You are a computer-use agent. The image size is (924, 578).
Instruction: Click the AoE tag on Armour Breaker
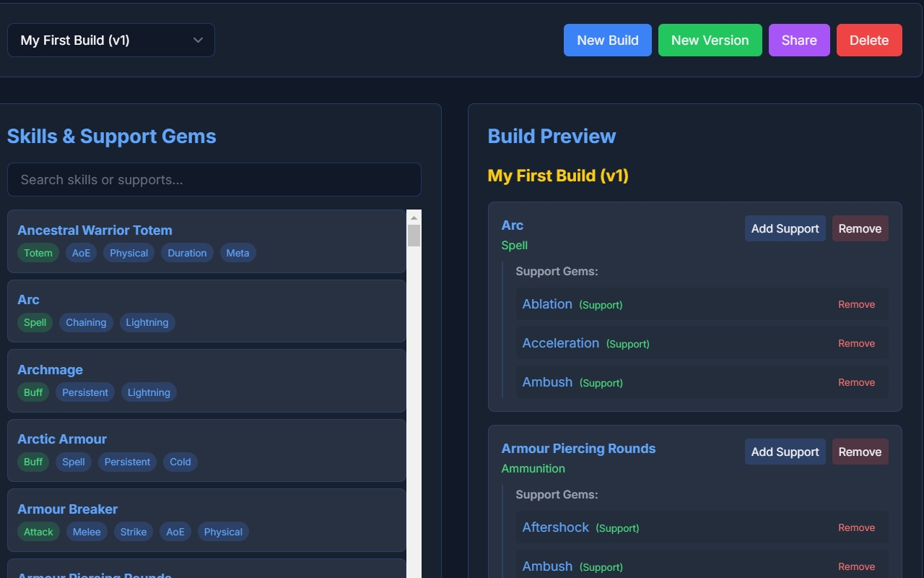[x=175, y=532]
